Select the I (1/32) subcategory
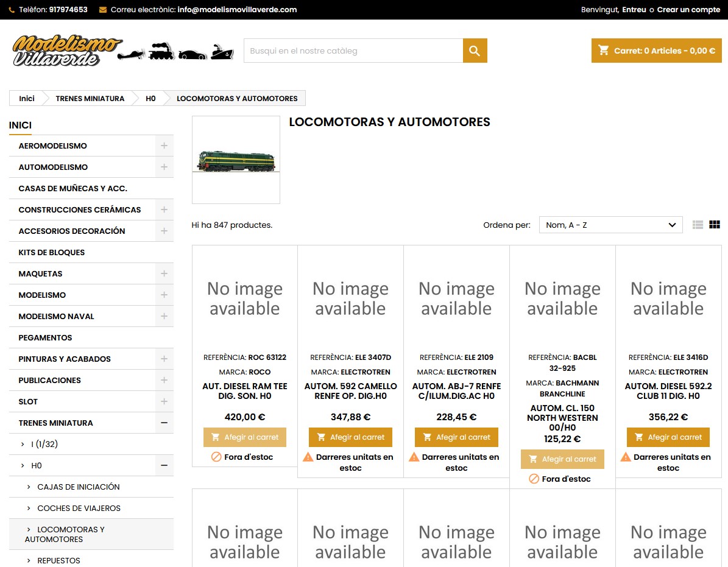Screen dimensions: 728x567 pos(44,445)
